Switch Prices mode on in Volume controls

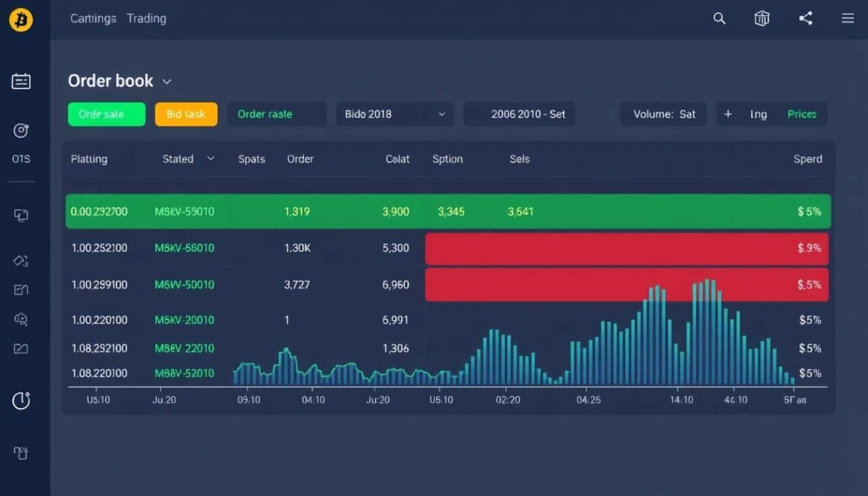(802, 114)
